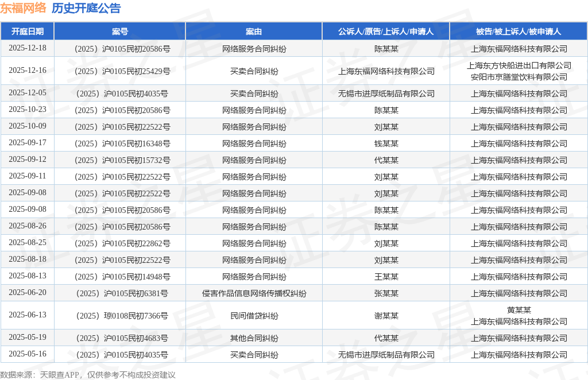The width and height of the screenshot is (588, 380).
Task: Click case number (2025)沪0105民初15732号
Action: (122, 160)
